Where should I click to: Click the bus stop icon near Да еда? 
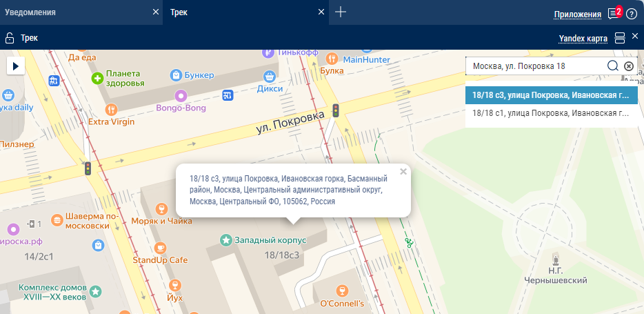[54, 81]
